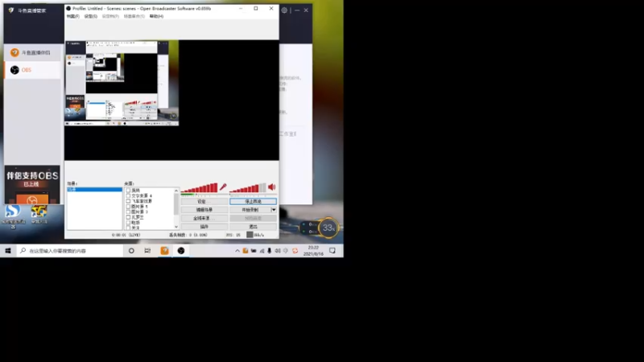Viewport: 644px width, 362px height.
Task: Toggle checkbox for the seventh source entry
Action: pos(128,223)
